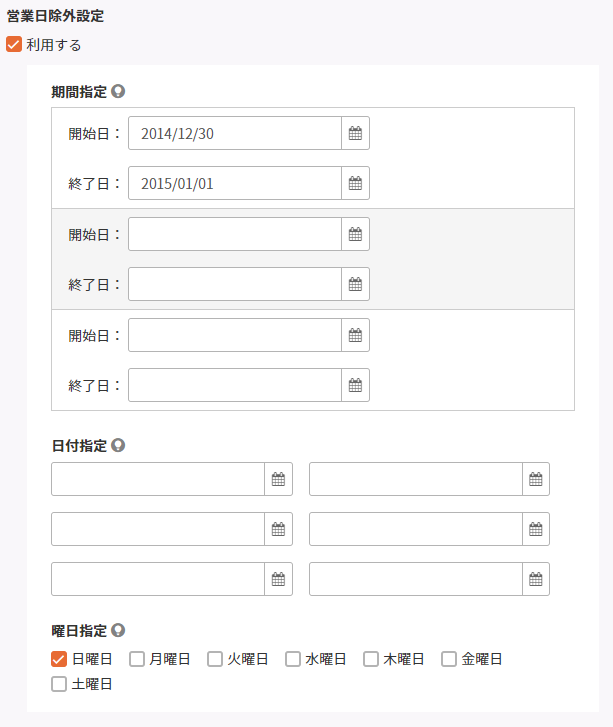Open calendar for the 2015/01/01 end date
Image resolution: width=613 pixels, height=727 pixels.
[355, 183]
